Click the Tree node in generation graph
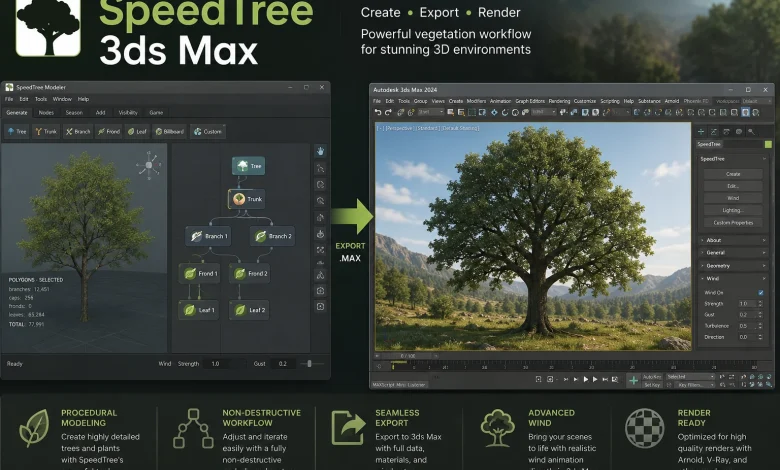 click(x=249, y=166)
